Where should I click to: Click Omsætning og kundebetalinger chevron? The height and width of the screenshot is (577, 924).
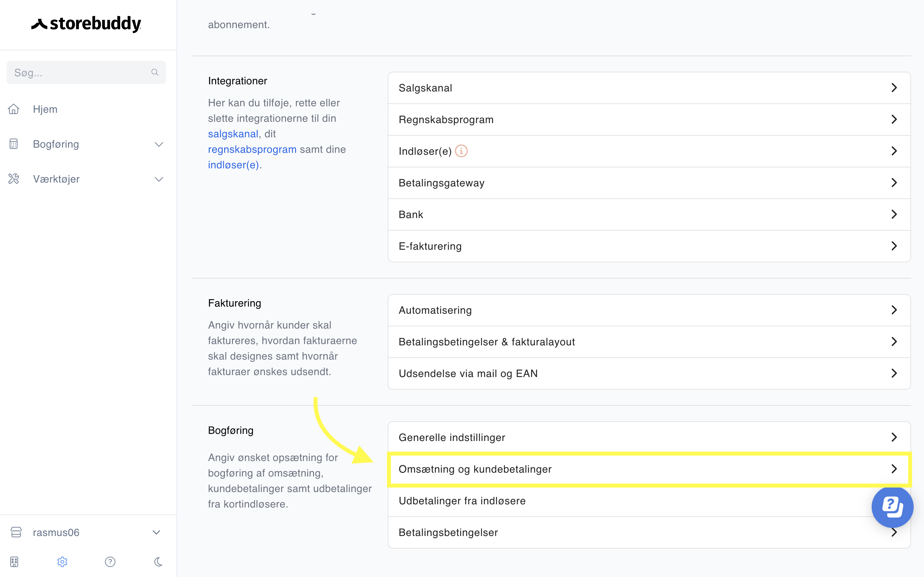(894, 469)
